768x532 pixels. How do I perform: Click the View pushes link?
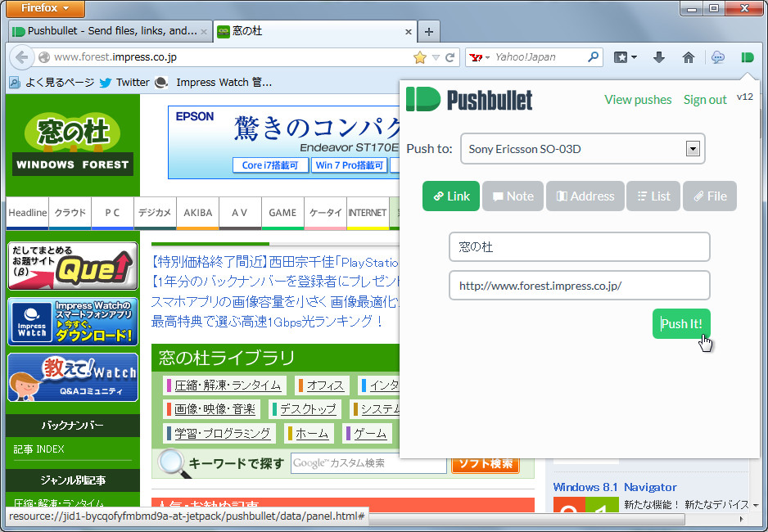pyautogui.click(x=638, y=99)
